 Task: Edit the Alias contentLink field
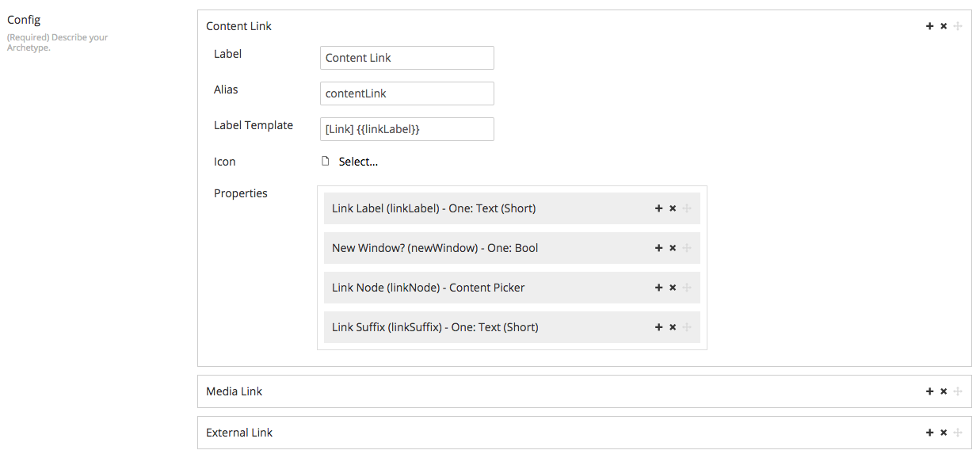[x=407, y=93]
